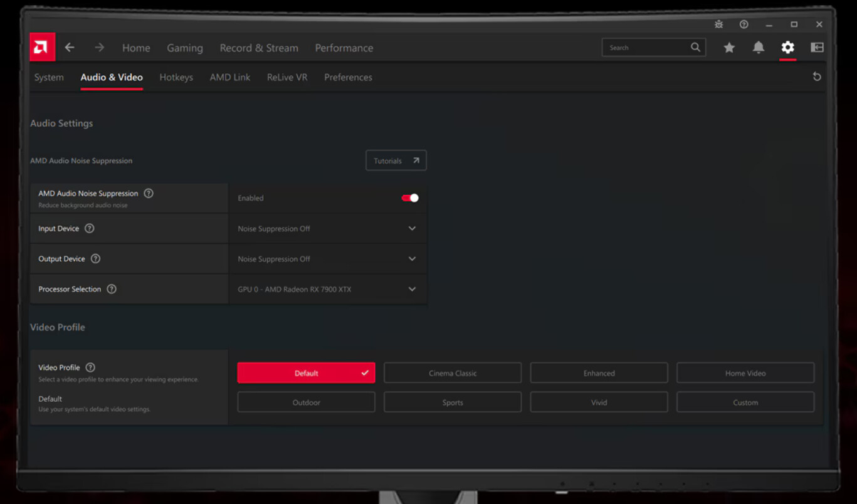Click the search magnifier icon
Viewport: 857px width, 504px height.
point(695,47)
